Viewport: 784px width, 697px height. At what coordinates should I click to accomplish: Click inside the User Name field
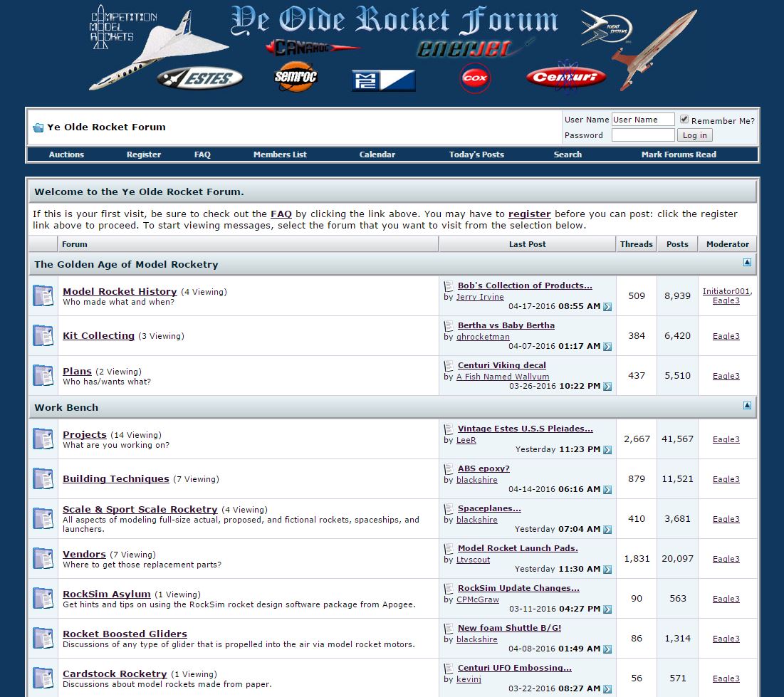pyautogui.click(x=642, y=119)
